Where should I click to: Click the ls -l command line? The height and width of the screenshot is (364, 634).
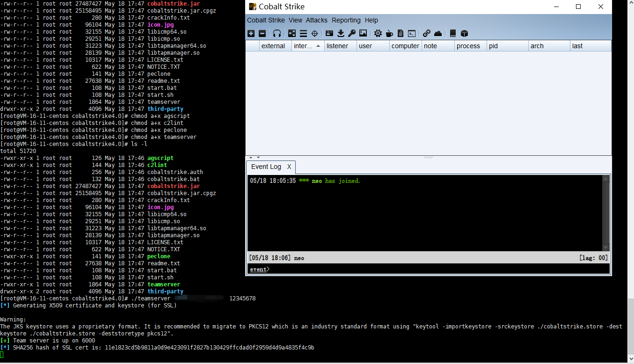coord(74,144)
